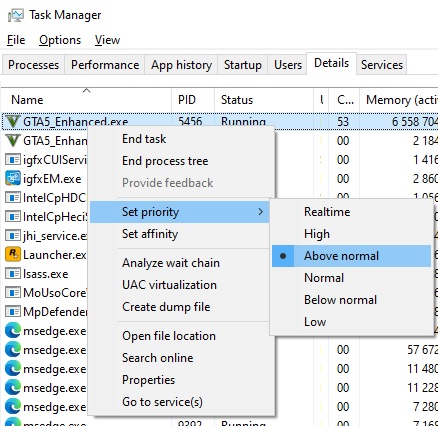This screenshot has height=426, width=438.
Task: Click the IntelCpHeci process icon
Action: (x=13, y=217)
